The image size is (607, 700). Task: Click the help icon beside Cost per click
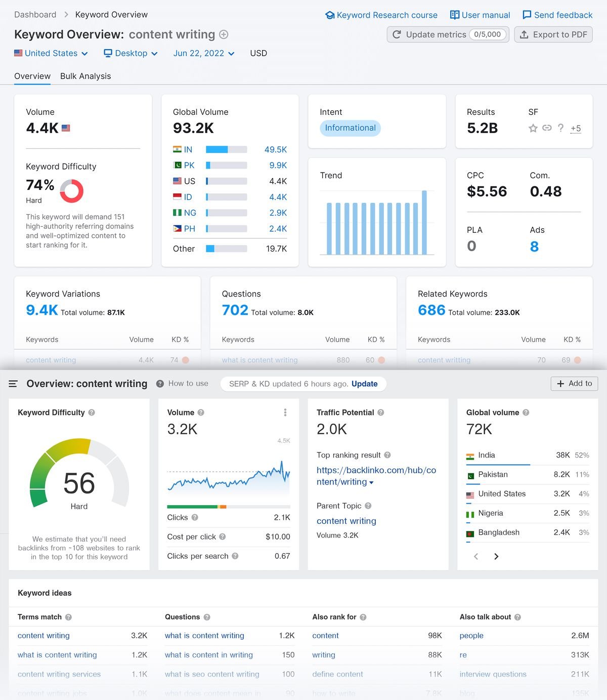(223, 537)
